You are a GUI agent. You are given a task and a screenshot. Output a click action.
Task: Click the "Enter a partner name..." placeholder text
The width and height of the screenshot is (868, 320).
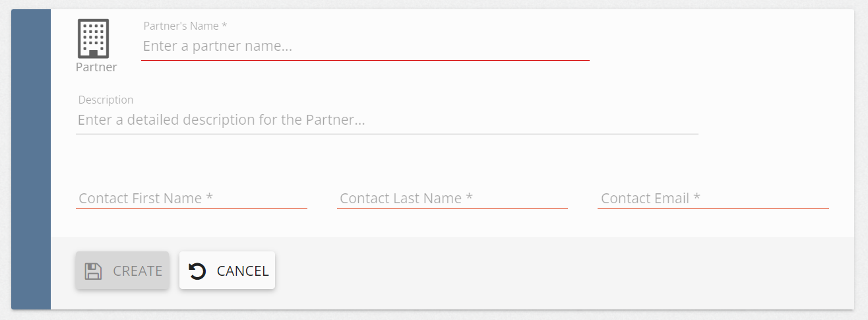218,46
